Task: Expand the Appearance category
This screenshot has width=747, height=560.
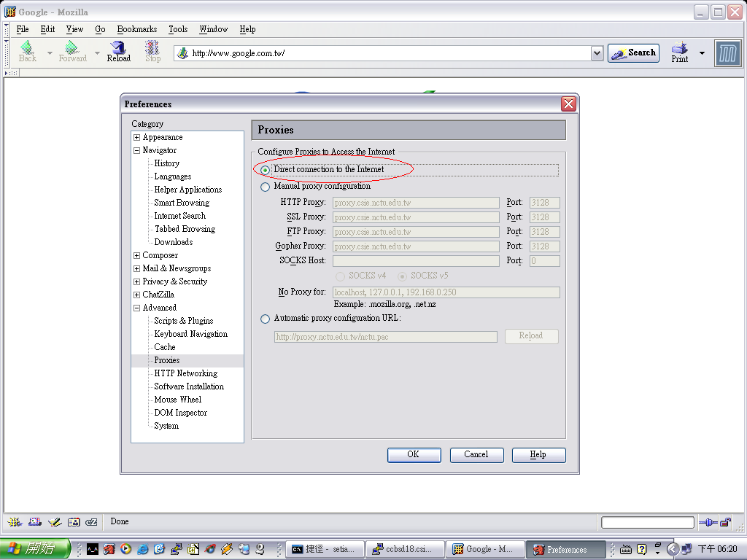Action: coord(136,137)
